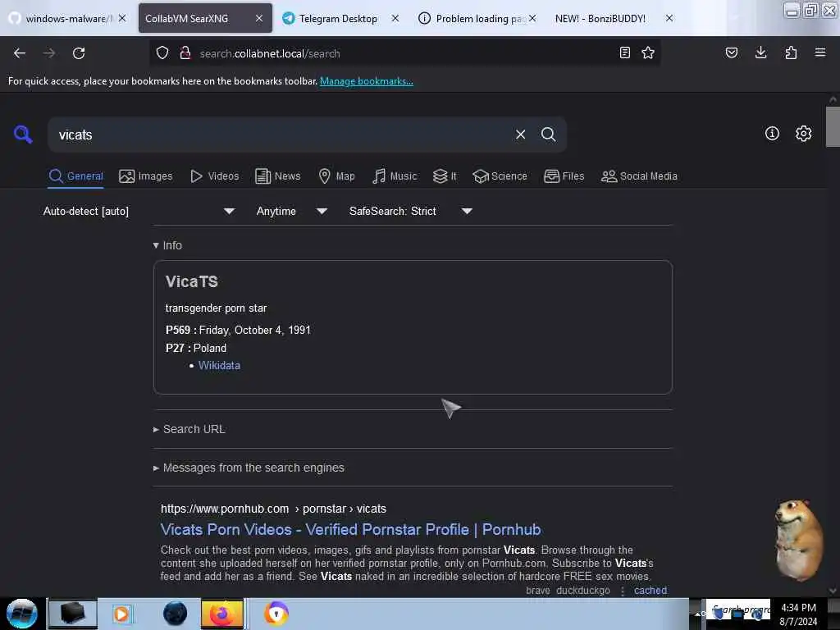Select the Music search category

pos(395,176)
